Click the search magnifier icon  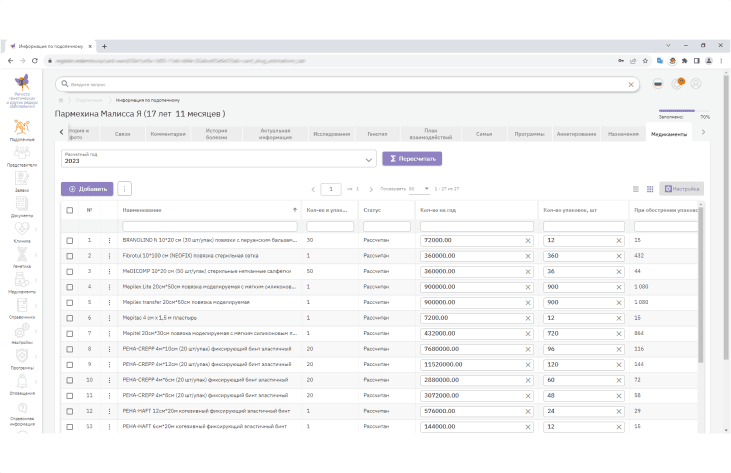(65, 84)
